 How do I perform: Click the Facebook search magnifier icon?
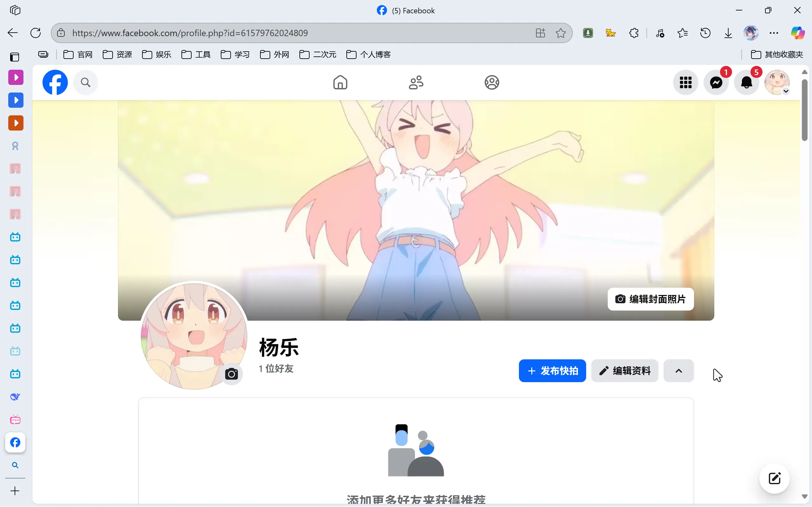point(86,82)
